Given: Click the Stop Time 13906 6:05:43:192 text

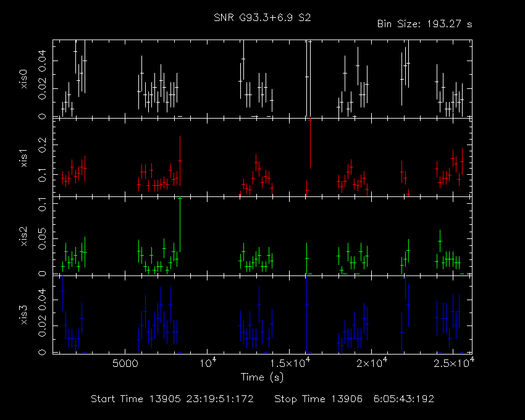Looking at the screenshot, I should tap(355, 399).
